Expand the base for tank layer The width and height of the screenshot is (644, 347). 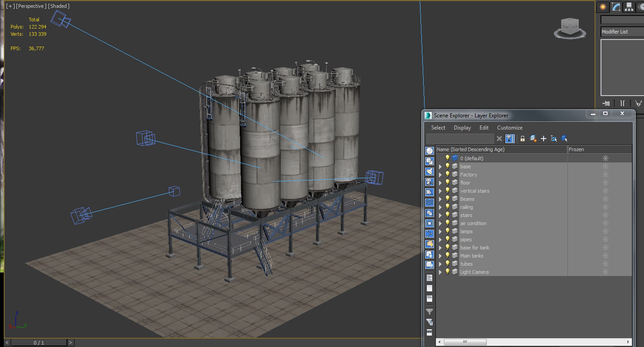pos(440,248)
